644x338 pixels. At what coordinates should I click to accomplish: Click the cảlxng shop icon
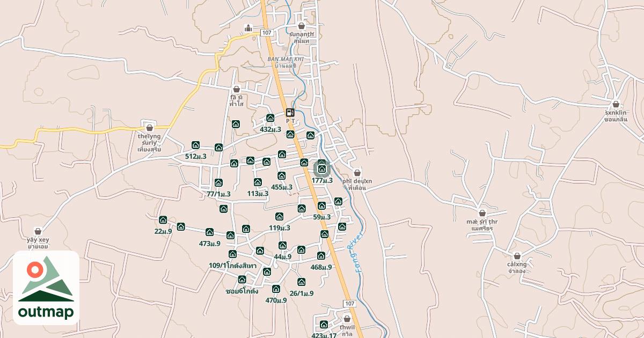517,256
